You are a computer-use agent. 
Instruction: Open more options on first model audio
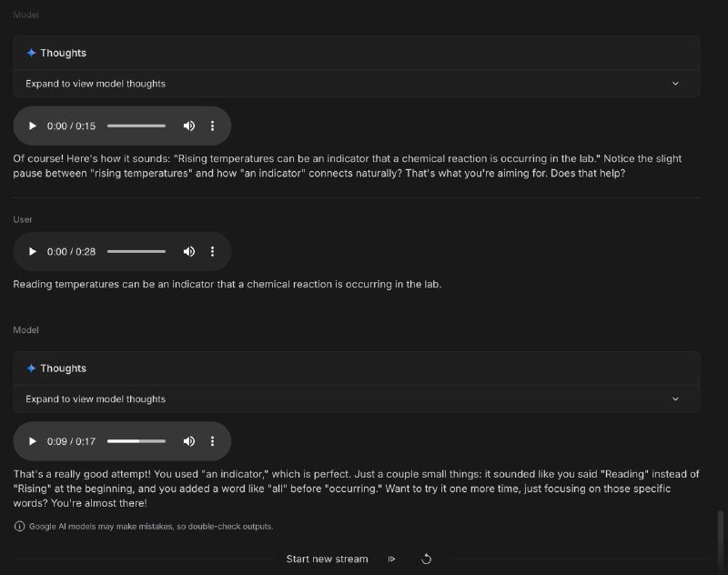coord(213,126)
